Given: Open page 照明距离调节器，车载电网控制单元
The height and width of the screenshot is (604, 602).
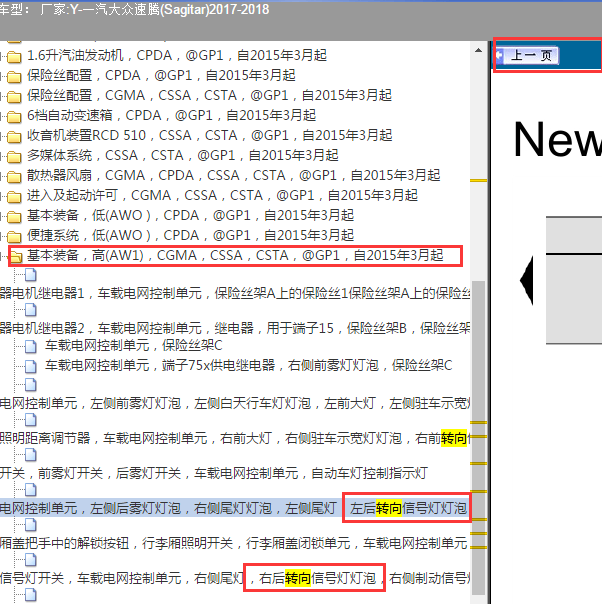Looking at the screenshot, I should pos(235,438).
